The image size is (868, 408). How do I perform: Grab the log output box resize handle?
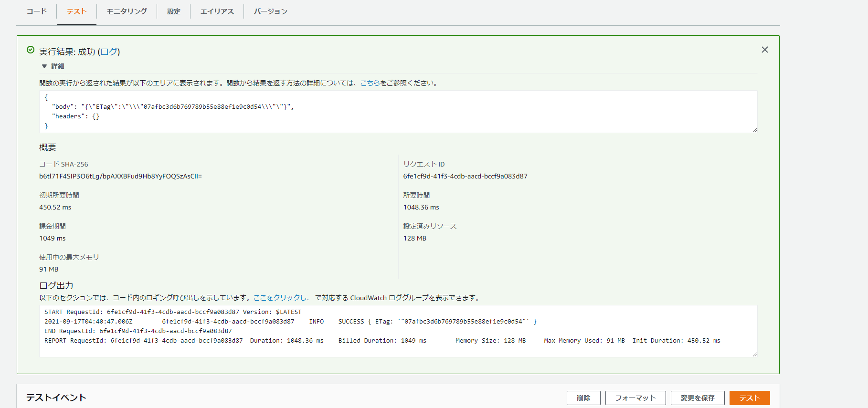[x=754, y=354]
